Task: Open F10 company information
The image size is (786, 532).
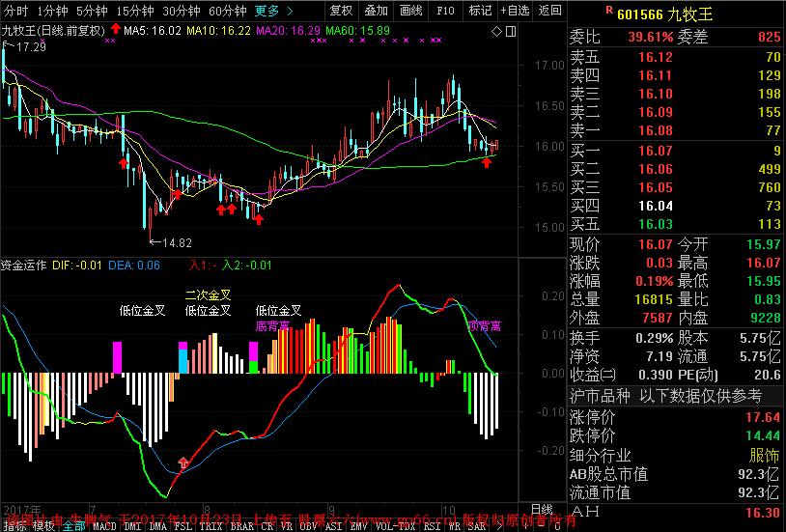Action: (x=445, y=11)
